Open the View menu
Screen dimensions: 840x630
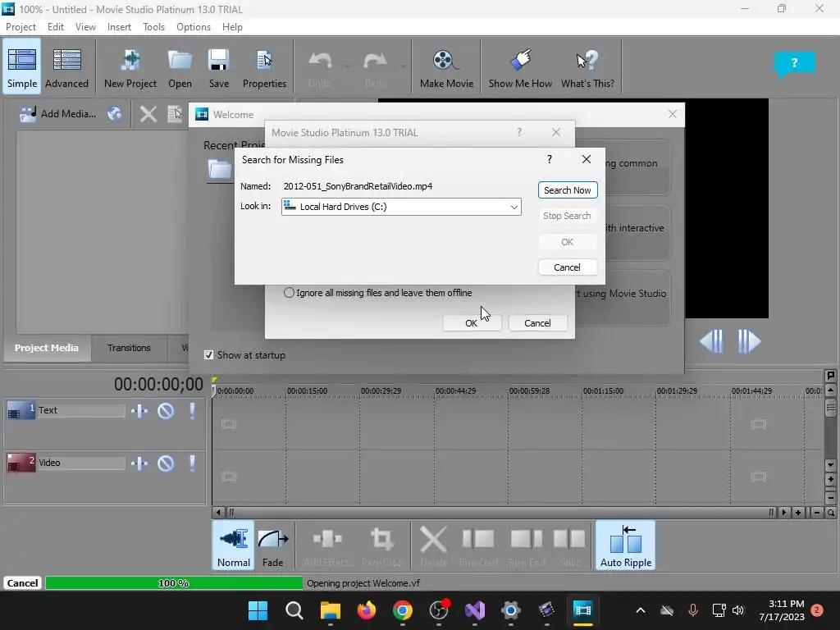tap(85, 27)
